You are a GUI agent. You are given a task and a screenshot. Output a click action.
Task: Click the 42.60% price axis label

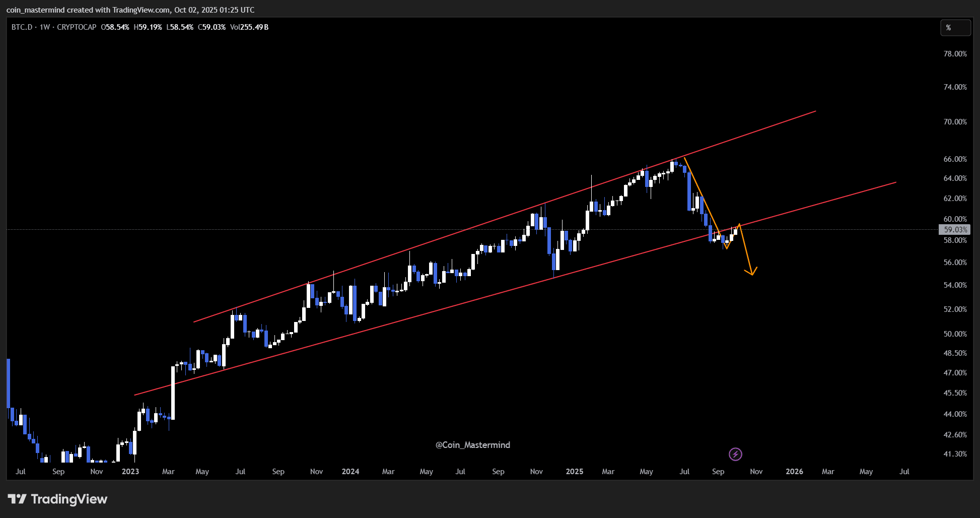pos(955,435)
